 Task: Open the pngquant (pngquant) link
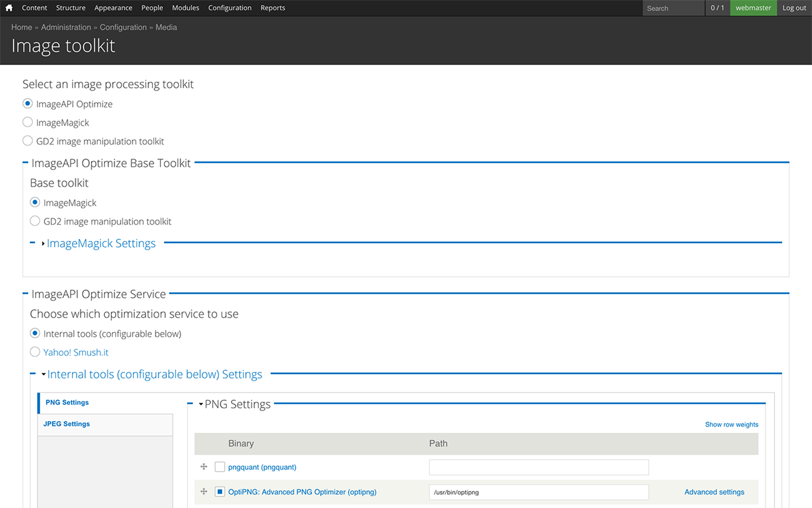(x=262, y=467)
